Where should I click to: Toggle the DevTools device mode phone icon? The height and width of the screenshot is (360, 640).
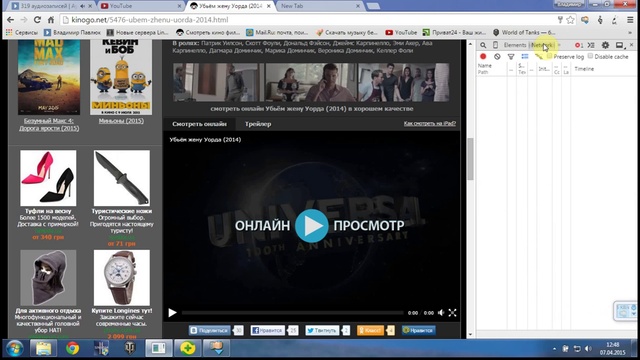[495, 45]
